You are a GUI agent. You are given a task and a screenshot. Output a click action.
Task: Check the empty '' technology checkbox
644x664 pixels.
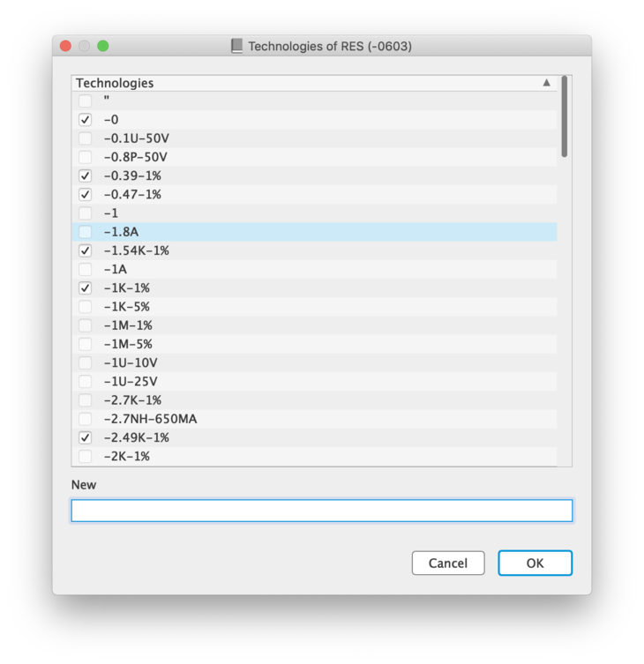point(86,101)
